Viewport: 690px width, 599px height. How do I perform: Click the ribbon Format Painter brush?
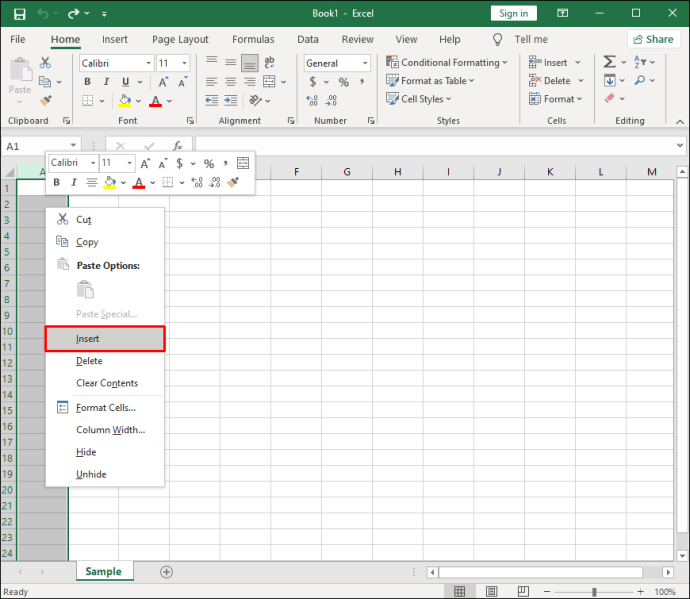(x=45, y=101)
